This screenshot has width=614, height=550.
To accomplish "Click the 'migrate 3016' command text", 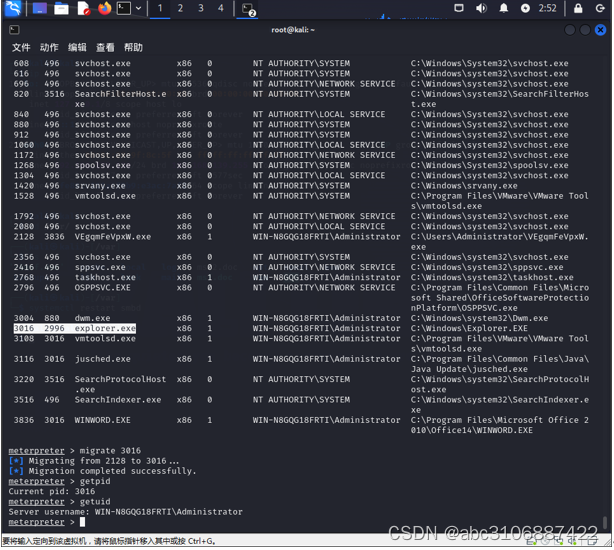I will (x=110, y=451).
